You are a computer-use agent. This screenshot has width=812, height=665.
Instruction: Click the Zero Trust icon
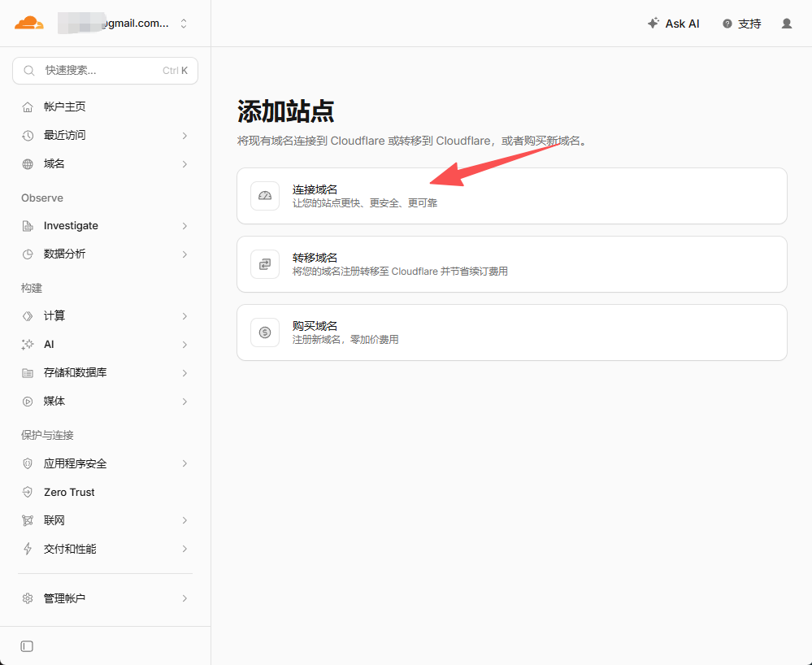[28, 492]
